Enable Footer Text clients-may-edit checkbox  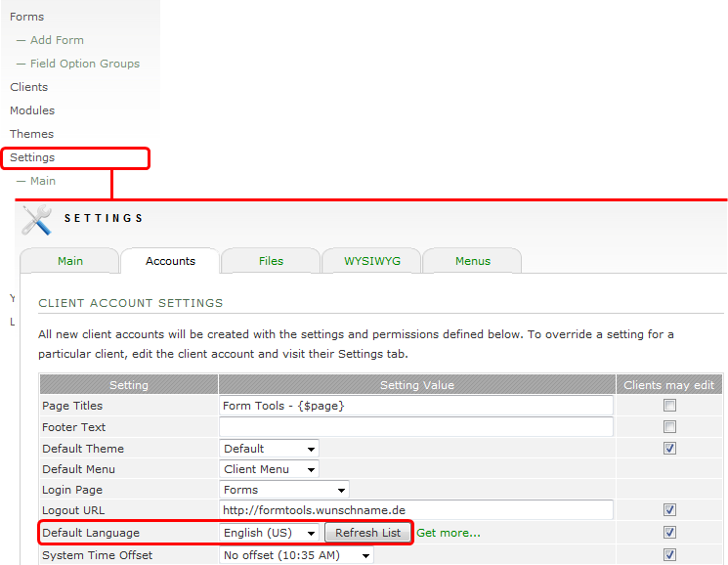click(x=669, y=427)
